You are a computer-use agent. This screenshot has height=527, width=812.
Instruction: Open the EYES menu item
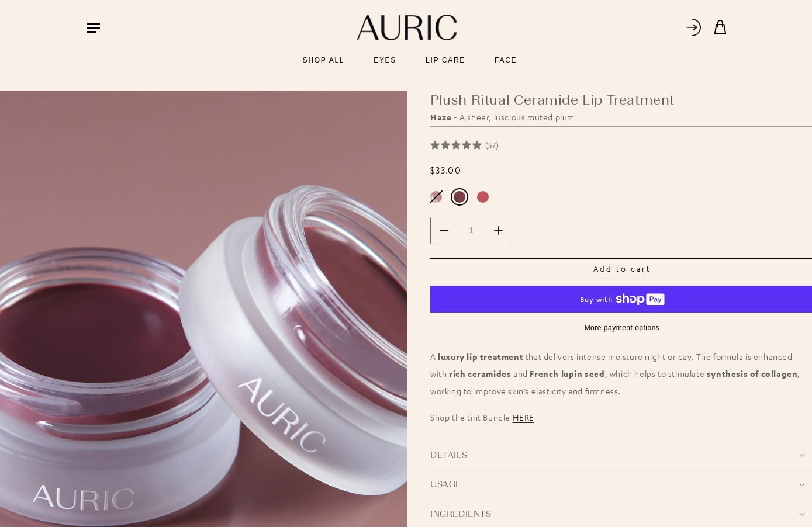385,60
